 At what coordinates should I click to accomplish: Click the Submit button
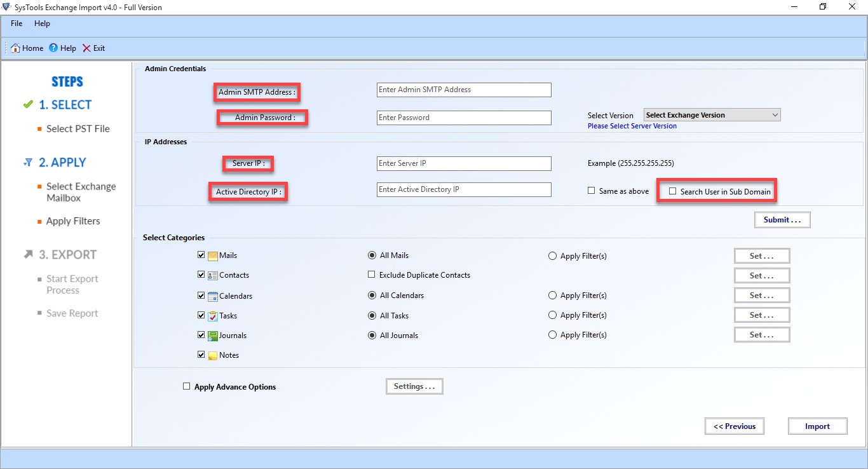[x=782, y=220]
